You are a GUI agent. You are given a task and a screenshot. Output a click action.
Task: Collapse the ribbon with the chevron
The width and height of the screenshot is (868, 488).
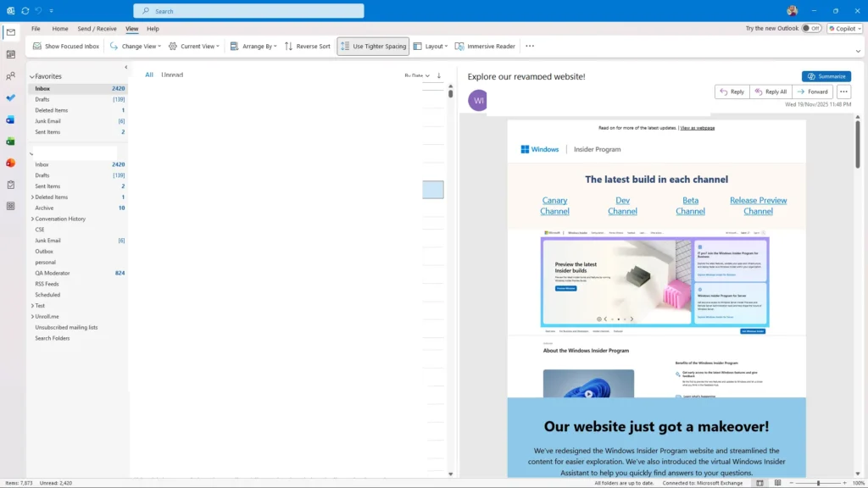click(858, 51)
